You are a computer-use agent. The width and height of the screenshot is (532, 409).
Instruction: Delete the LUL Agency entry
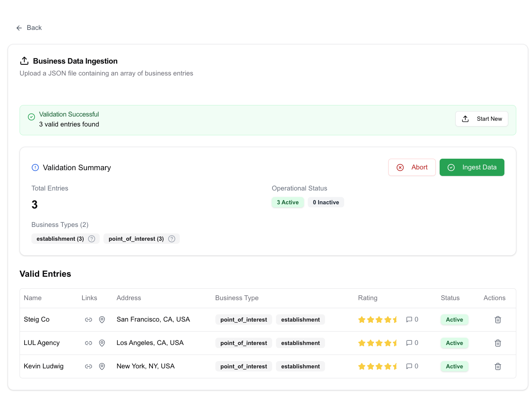[x=498, y=343]
